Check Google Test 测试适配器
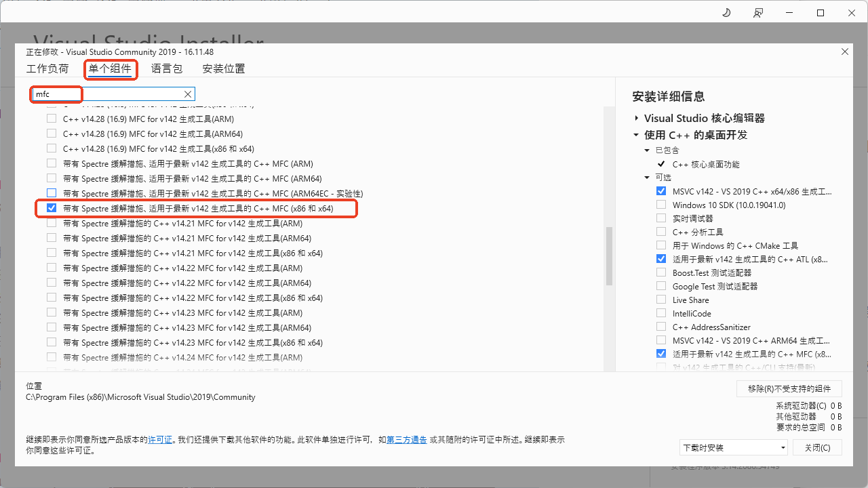The height and width of the screenshot is (488, 868). (x=661, y=286)
